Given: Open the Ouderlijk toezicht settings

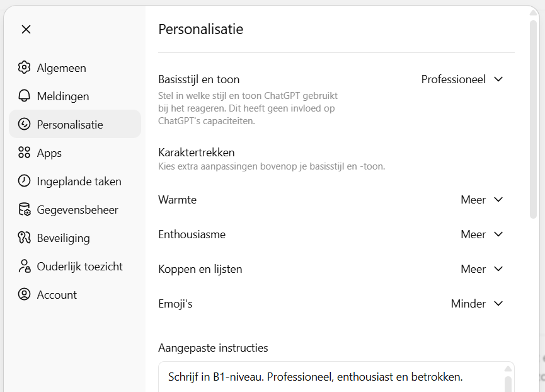Looking at the screenshot, I should (79, 266).
